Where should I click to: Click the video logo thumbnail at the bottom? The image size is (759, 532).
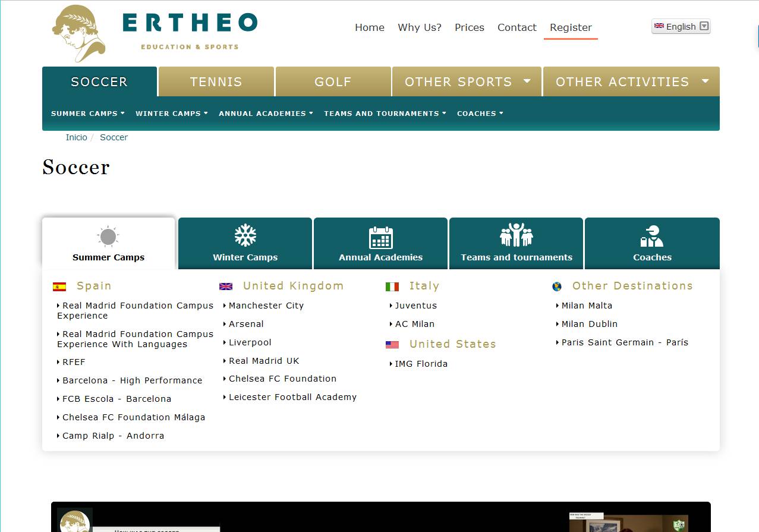click(75, 520)
